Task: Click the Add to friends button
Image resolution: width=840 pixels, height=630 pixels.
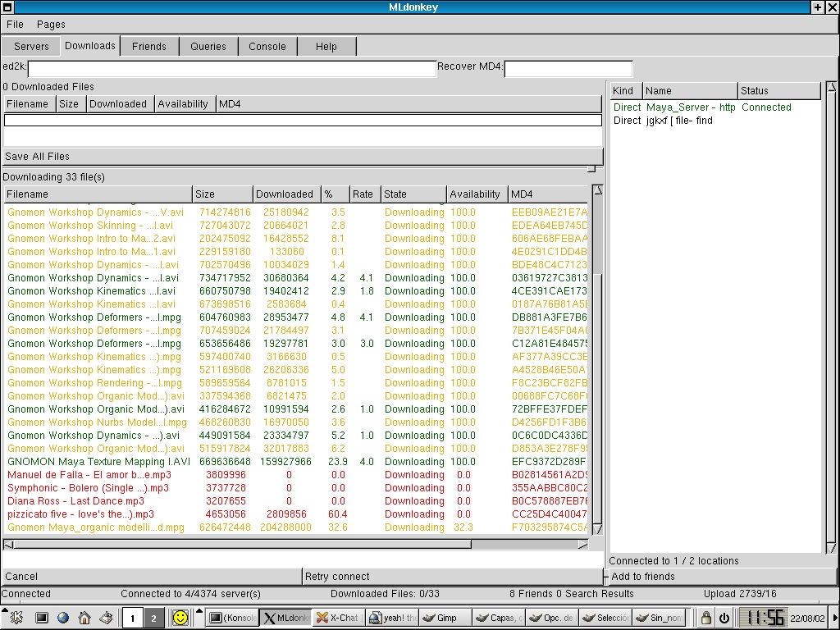Action: [x=722, y=577]
